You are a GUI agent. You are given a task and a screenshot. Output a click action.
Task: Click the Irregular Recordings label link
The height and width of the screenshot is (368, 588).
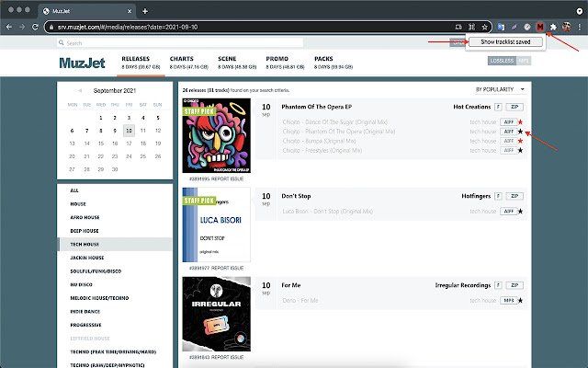click(x=463, y=285)
